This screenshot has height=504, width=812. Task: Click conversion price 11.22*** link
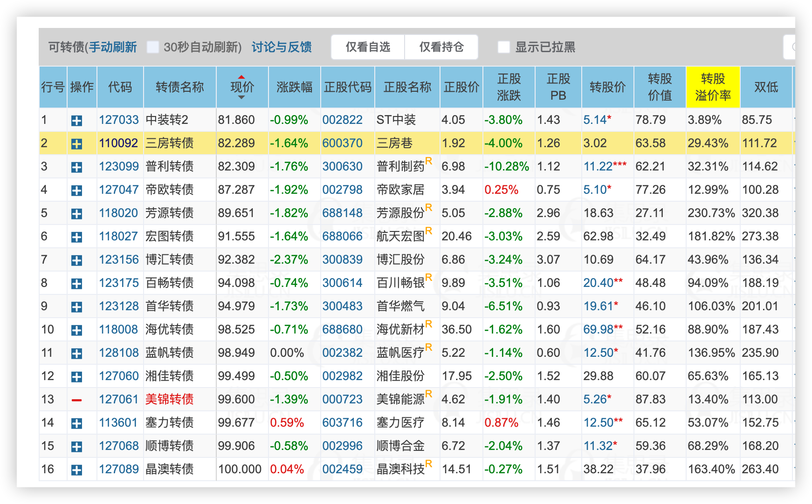point(605,166)
